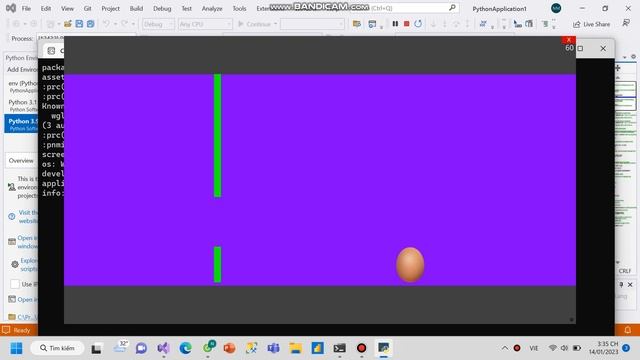Open Microsoft Teams from the taskbar
This screenshot has width=640, height=360.
pyautogui.click(x=273, y=348)
